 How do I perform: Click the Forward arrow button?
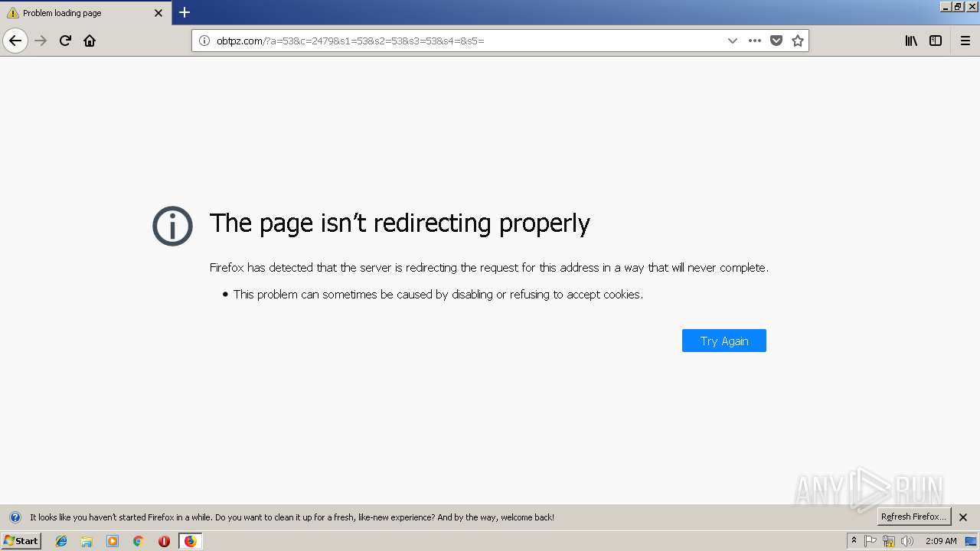pos(41,41)
